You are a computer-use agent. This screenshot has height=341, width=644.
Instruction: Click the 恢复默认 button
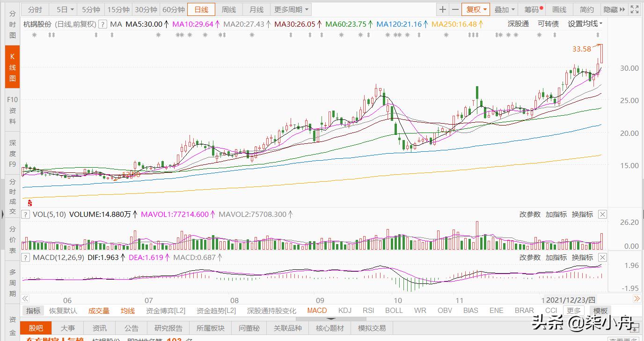63,311
